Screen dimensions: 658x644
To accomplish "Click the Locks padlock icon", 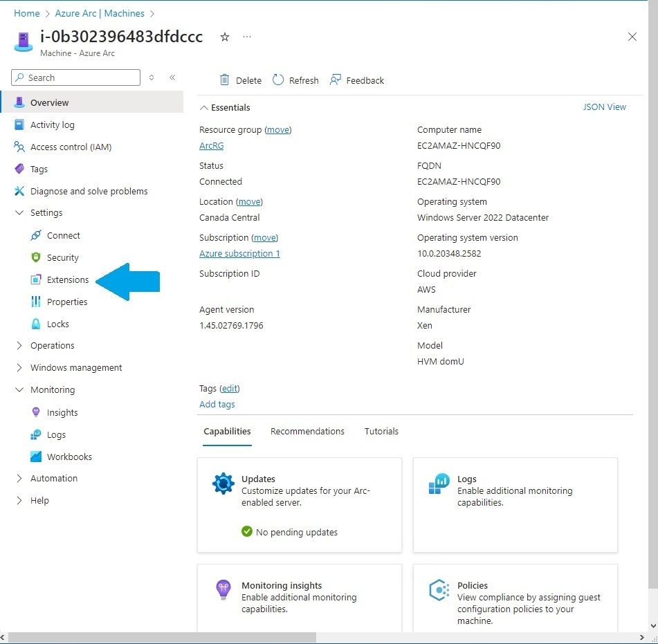I will pos(36,324).
